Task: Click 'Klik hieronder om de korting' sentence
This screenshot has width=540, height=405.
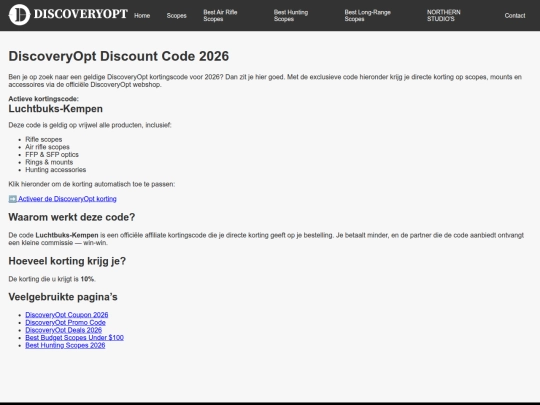Action: [x=92, y=184]
